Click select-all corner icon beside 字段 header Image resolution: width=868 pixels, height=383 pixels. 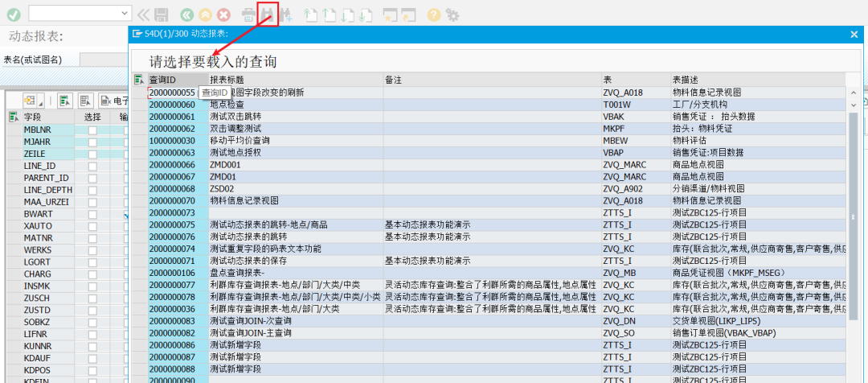click(x=14, y=117)
